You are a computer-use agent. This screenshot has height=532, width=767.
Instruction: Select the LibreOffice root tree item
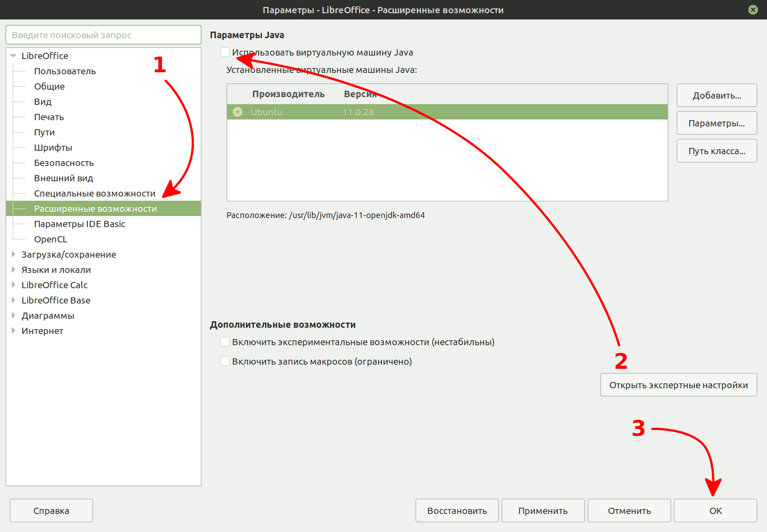click(45, 56)
